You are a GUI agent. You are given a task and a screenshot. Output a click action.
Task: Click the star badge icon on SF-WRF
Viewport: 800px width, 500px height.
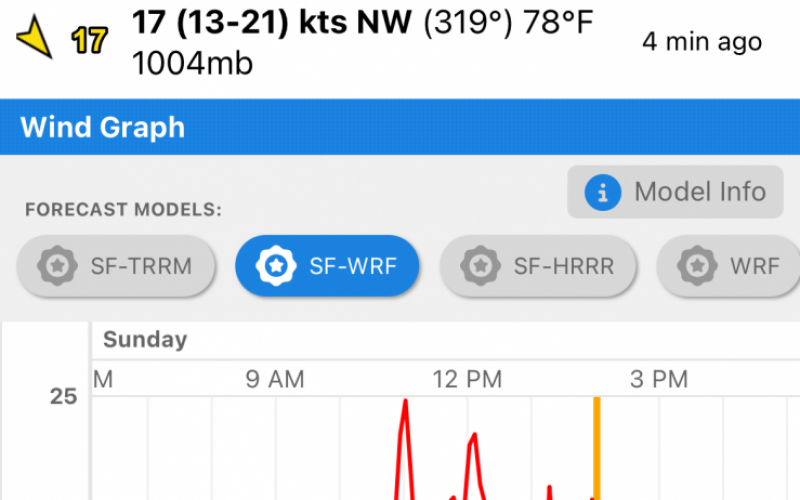click(276, 266)
